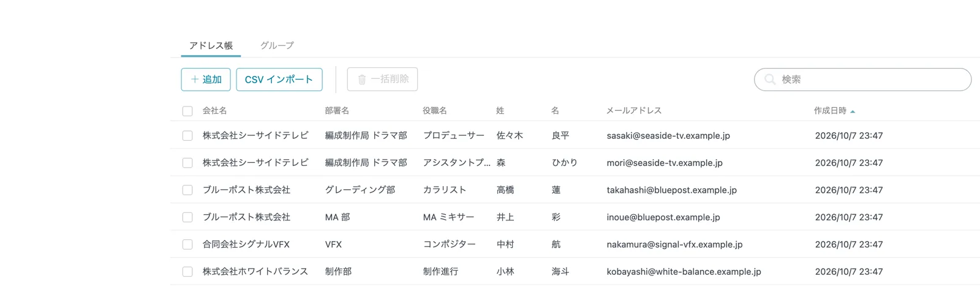Check the box for mori@seaside-tv.example.jp row

coord(187,163)
